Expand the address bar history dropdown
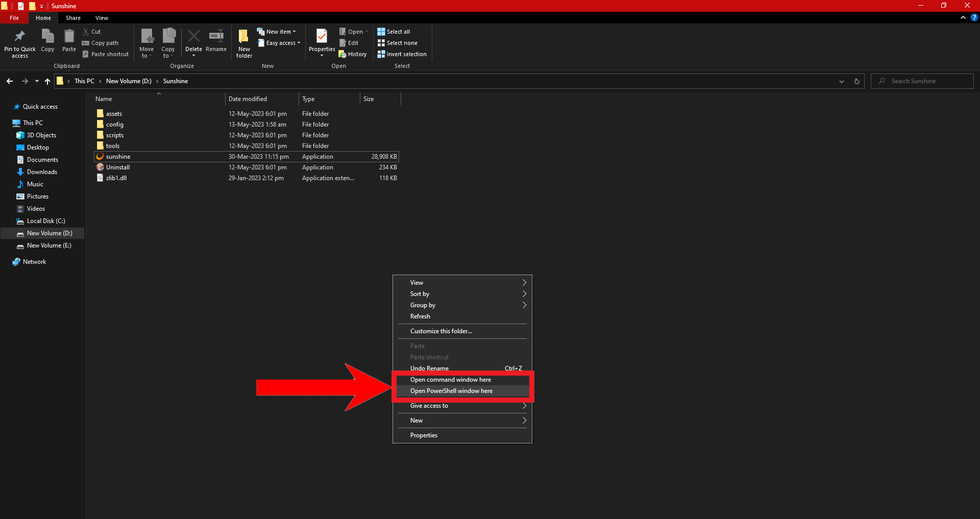 pyautogui.click(x=842, y=81)
